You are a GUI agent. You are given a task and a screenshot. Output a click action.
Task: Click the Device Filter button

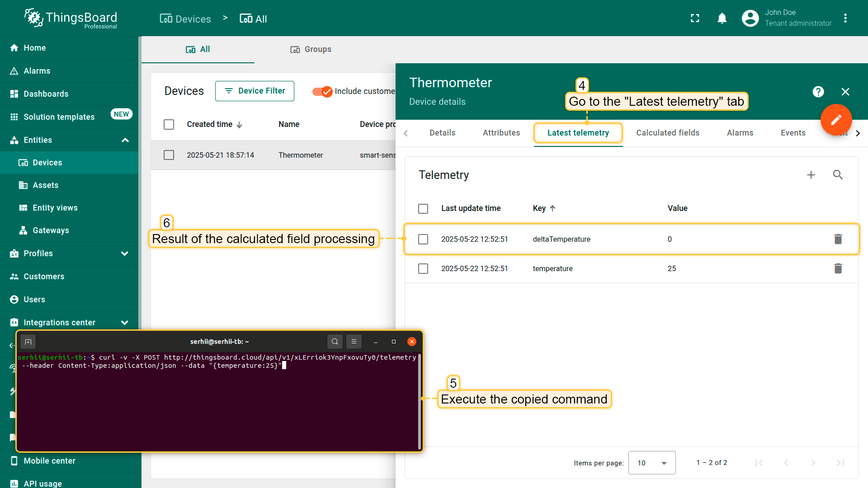point(255,91)
